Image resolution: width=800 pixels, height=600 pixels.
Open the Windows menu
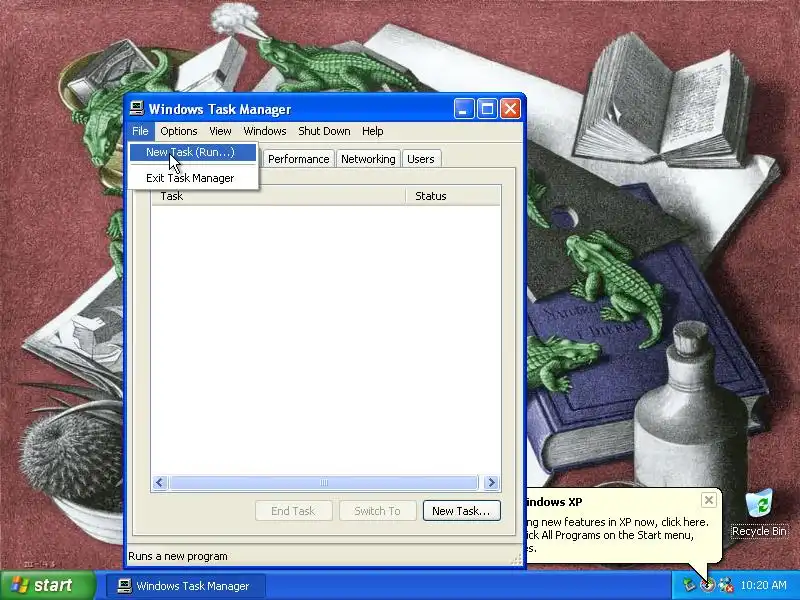point(265,131)
